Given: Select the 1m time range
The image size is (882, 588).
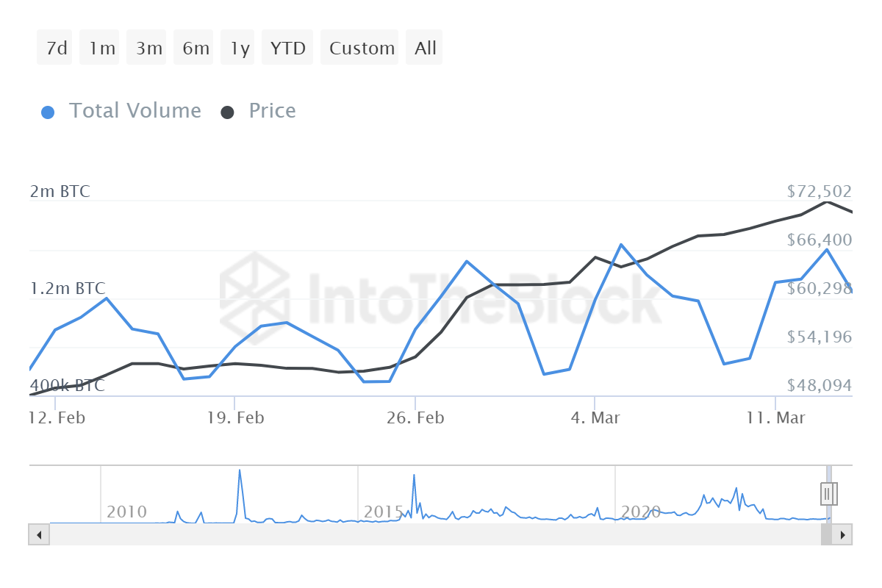Looking at the screenshot, I should click(x=102, y=49).
